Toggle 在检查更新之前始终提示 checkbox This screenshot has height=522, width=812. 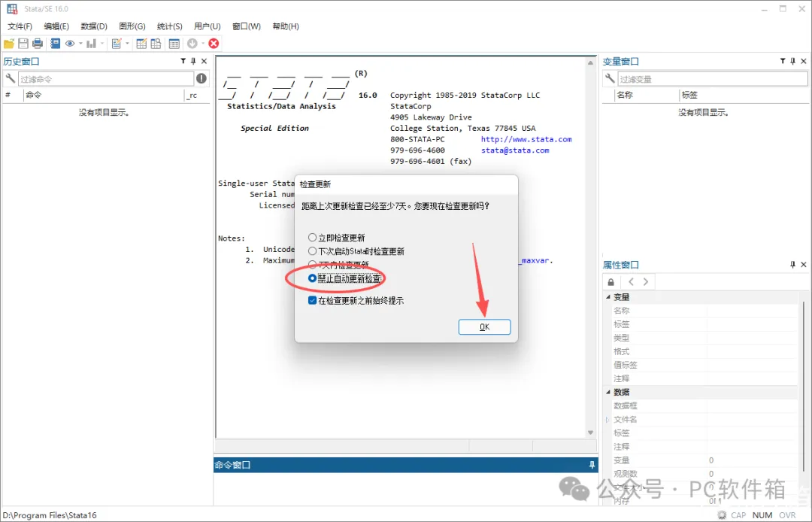(312, 300)
